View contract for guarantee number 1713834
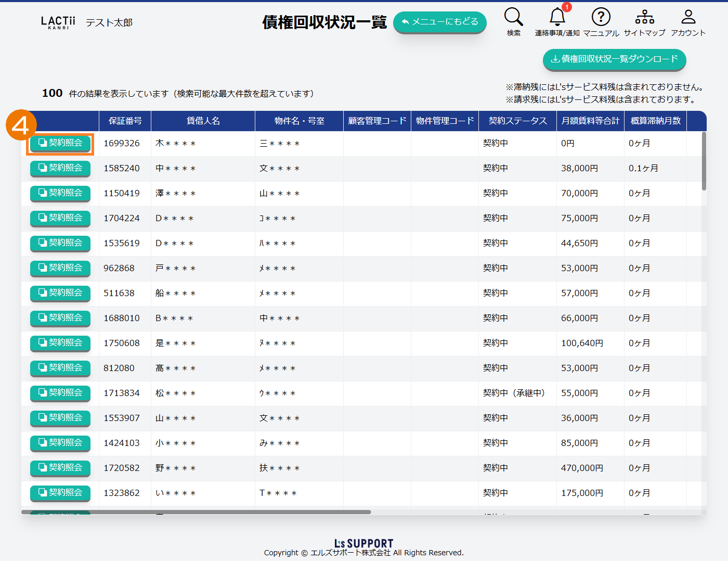 click(60, 393)
